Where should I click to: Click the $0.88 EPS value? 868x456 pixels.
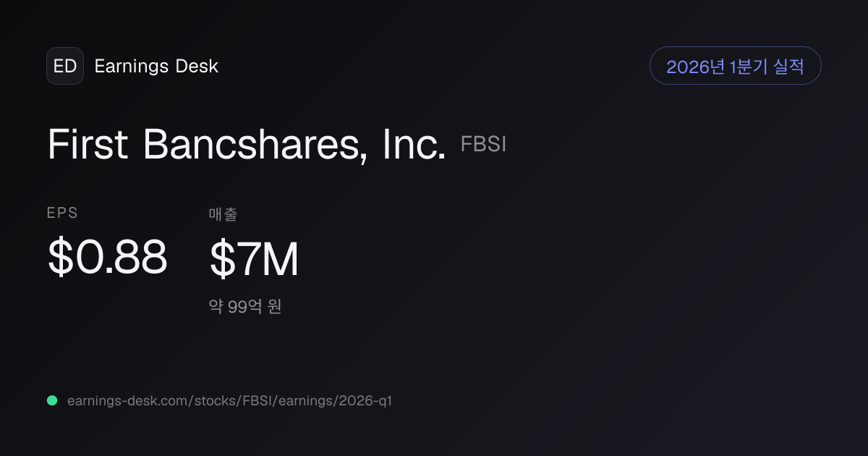[x=107, y=258]
